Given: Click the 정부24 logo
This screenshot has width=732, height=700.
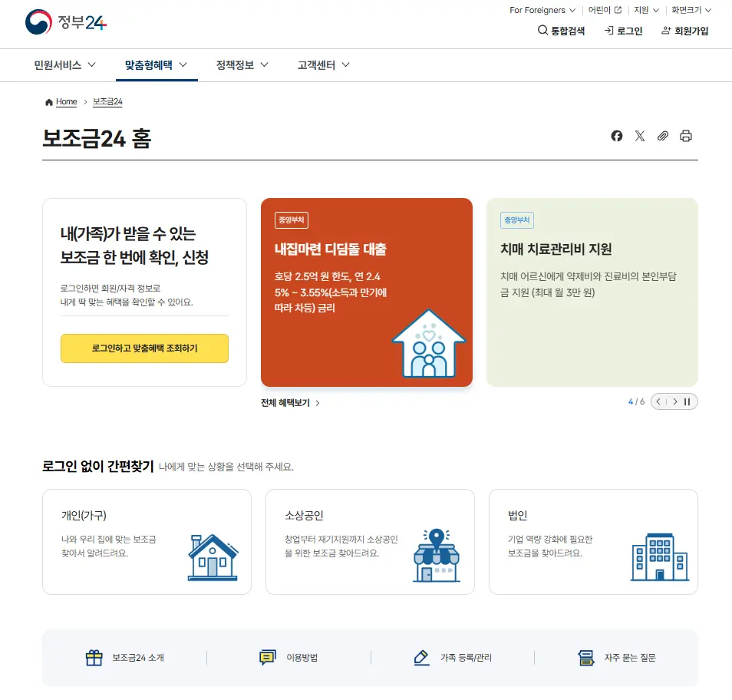Looking at the screenshot, I should [x=66, y=22].
